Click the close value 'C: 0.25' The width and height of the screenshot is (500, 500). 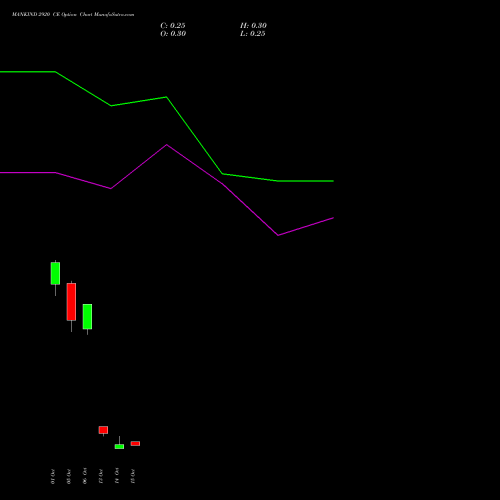pyautogui.click(x=173, y=26)
